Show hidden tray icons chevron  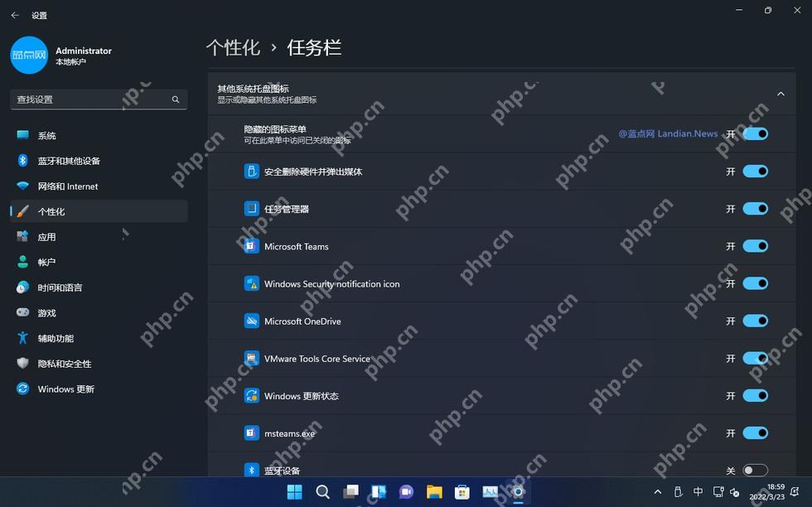point(658,491)
